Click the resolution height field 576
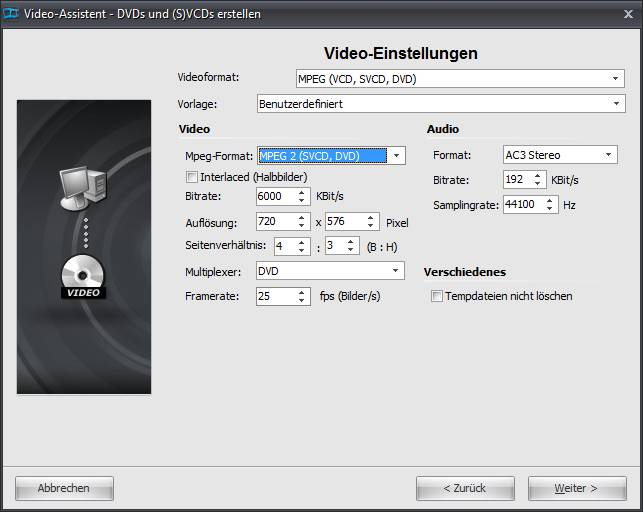643x512 pixels. coord(343,222)
